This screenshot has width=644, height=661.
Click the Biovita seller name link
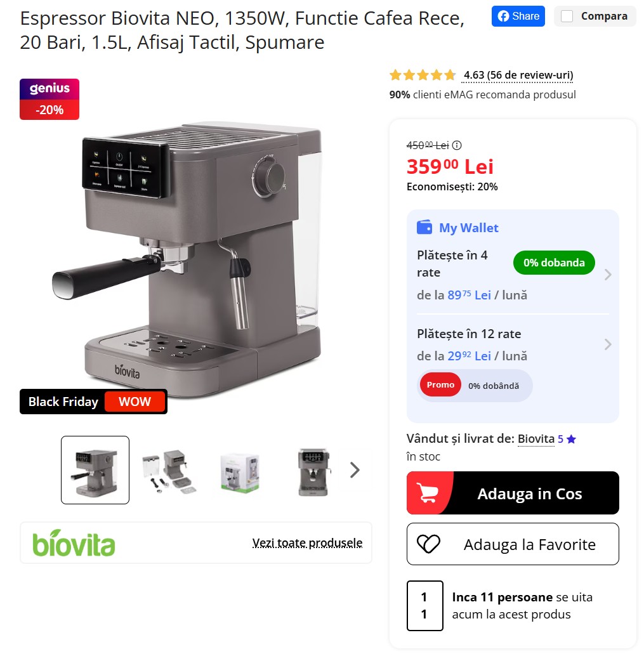click(x=536, y=439)
